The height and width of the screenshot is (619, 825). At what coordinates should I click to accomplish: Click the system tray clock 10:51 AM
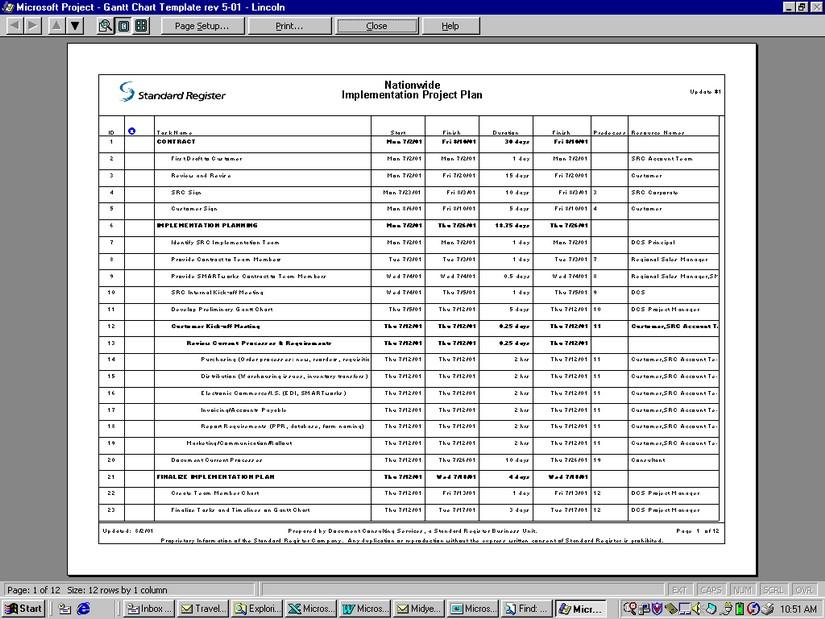[x=798, y=609]
